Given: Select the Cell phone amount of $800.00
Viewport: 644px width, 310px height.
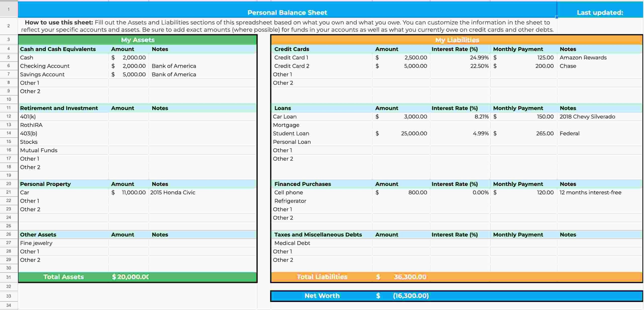Looking at the screenshot, I should coord(401,192).
